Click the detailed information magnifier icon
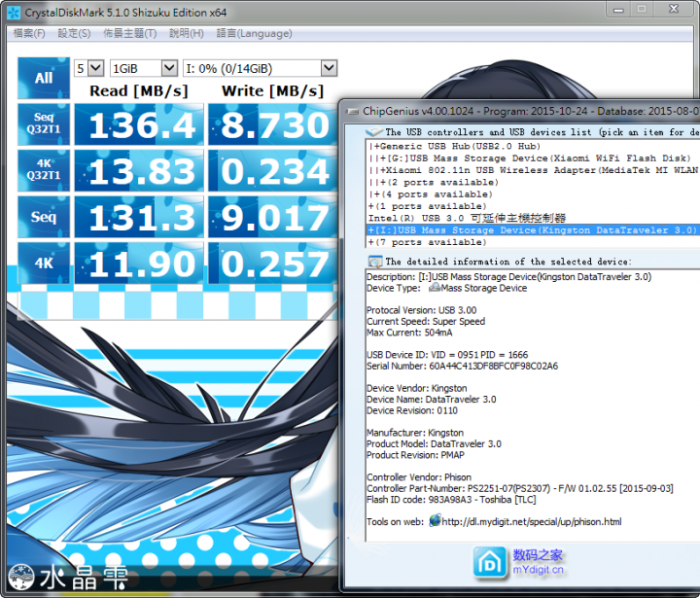This screenshot has height=598, width=700. click(375, 262)
